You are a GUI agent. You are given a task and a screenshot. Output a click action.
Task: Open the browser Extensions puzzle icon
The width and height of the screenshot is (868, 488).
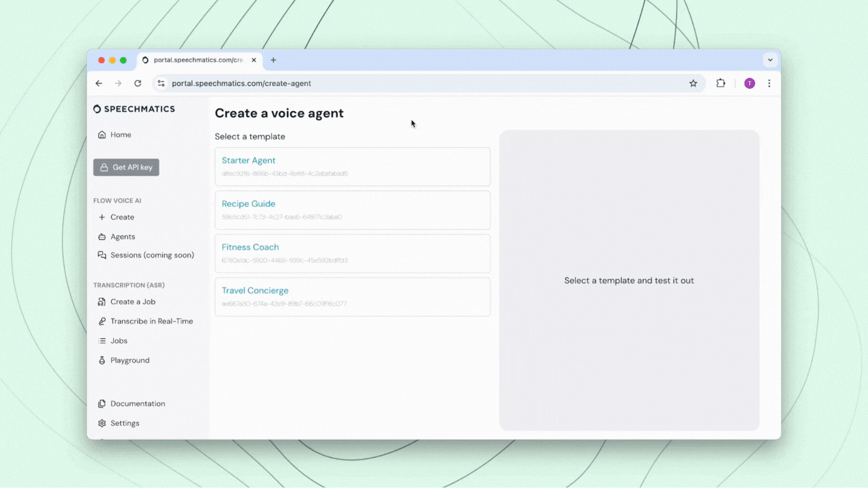pos(721,83)
